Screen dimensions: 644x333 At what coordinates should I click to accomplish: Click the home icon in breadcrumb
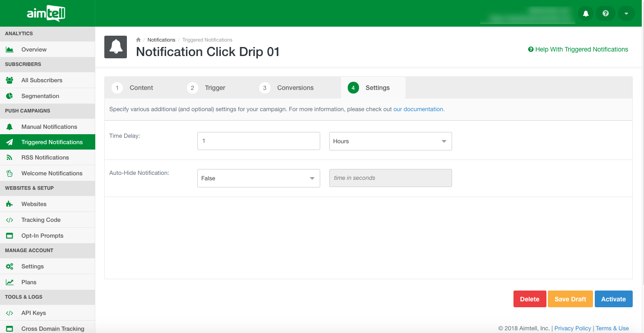point(139,40)
